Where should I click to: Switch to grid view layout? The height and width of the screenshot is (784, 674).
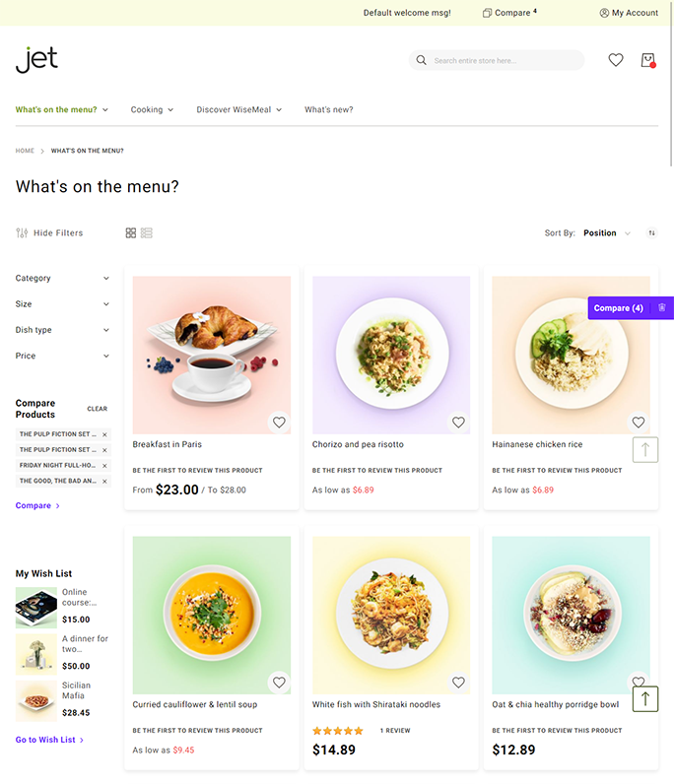click(x=131, y=233)
